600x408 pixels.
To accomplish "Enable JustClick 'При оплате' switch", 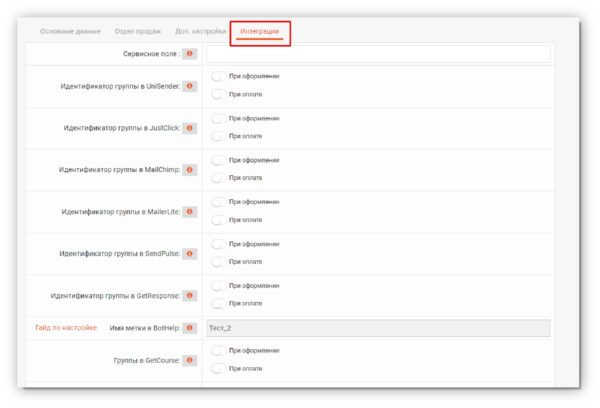I will [218, 136].
